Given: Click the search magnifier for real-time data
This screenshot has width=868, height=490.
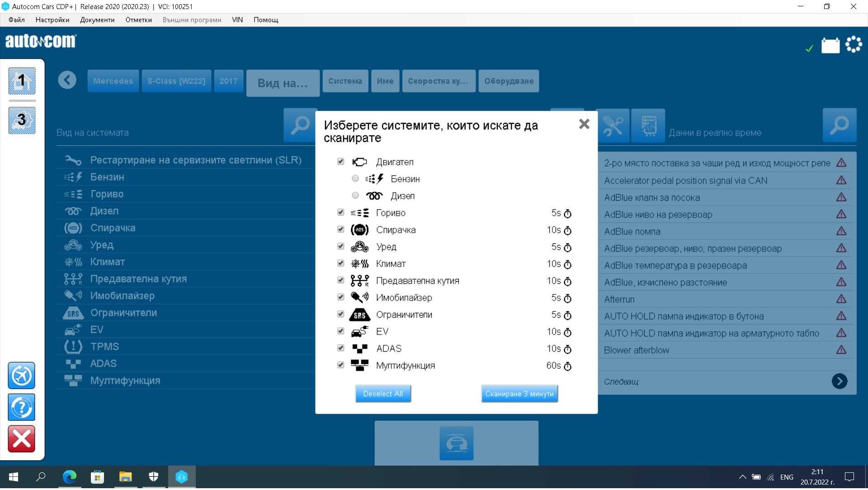Looking at the screenshot, I should click(x=840, y=125).
